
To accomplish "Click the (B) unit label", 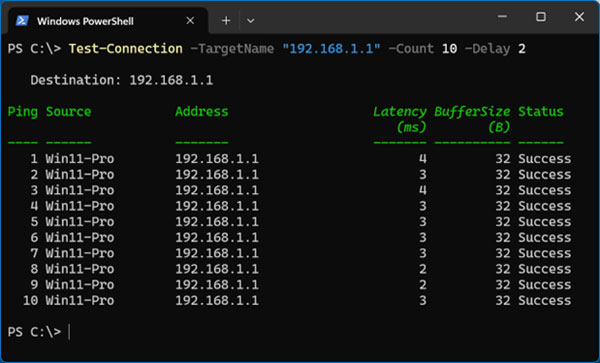I will (499, 127).
